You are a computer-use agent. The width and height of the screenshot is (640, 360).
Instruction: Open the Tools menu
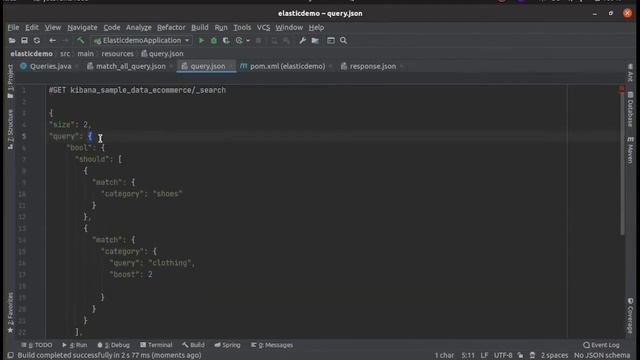point(242,27)
